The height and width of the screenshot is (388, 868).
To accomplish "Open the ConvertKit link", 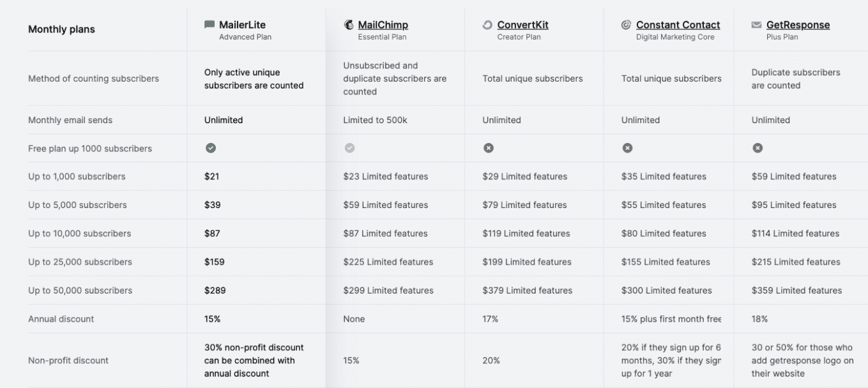I will (x=522, y=25).
